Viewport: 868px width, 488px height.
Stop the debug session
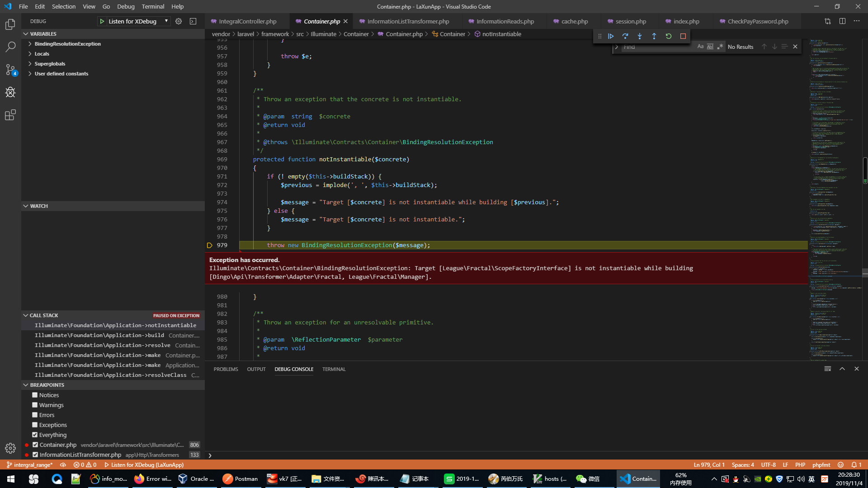pyautogui.click(x=683, y=36)
